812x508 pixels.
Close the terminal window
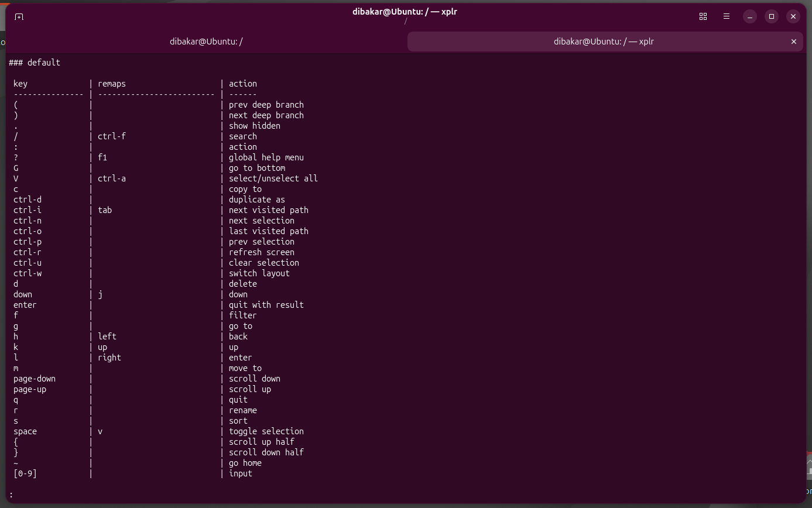point(793,16)
